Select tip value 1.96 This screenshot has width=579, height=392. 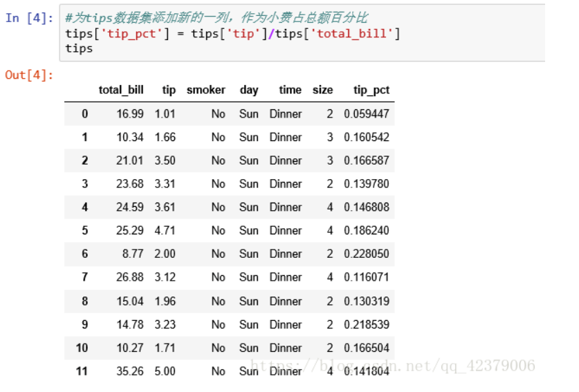[x=165, y=301]
